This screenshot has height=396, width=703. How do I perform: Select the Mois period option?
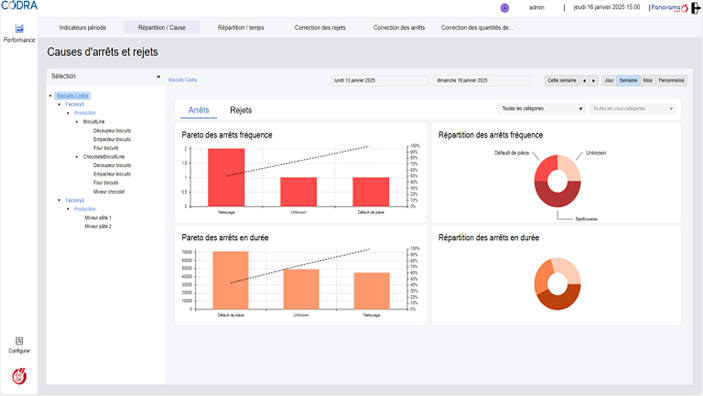pos(647,81)
